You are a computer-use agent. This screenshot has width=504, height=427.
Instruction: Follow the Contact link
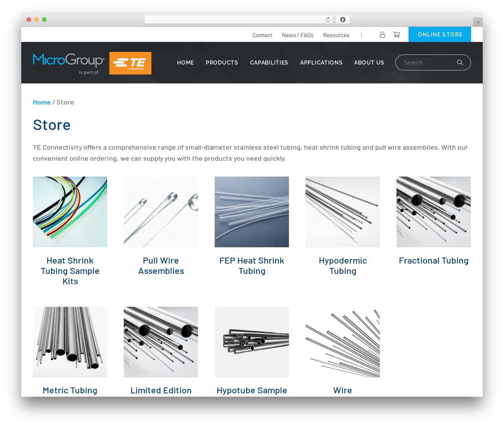(262, 35)
